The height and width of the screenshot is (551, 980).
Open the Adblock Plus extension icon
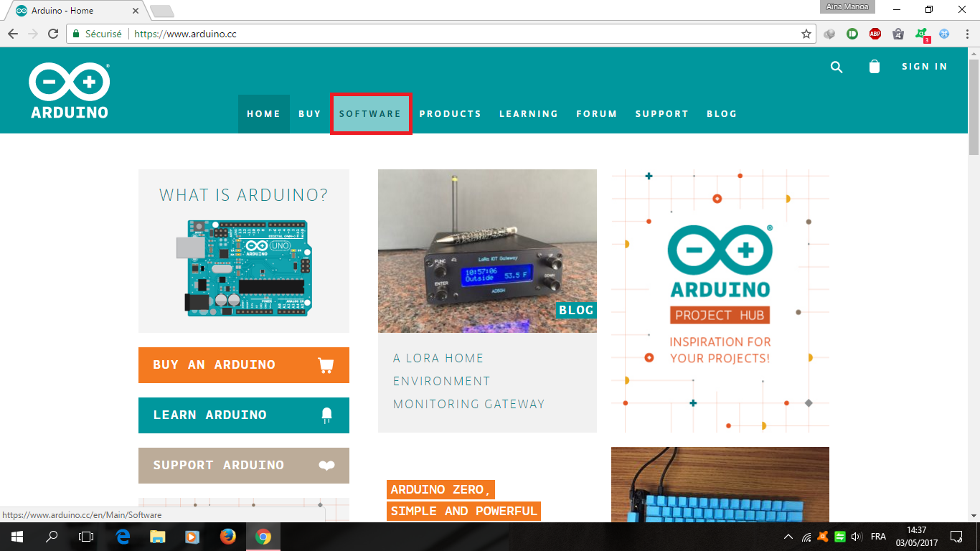click(876, 34)
